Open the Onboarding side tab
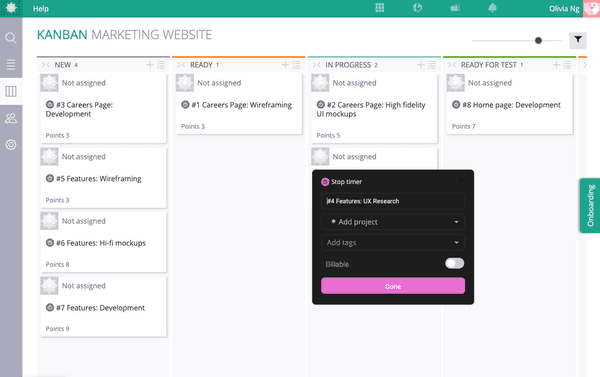Screen dimensions: 600x377 590,206
